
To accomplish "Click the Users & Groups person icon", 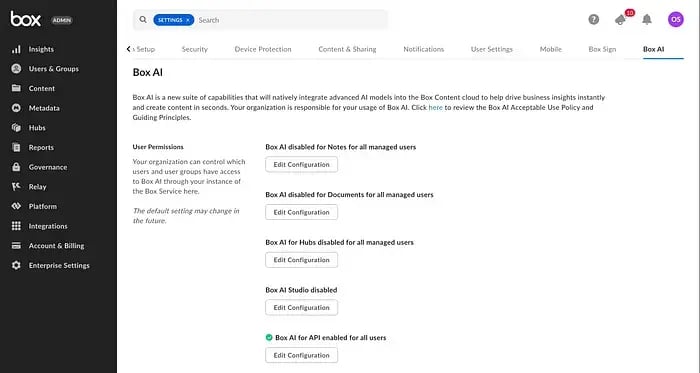I will click(x=16, y=69).
